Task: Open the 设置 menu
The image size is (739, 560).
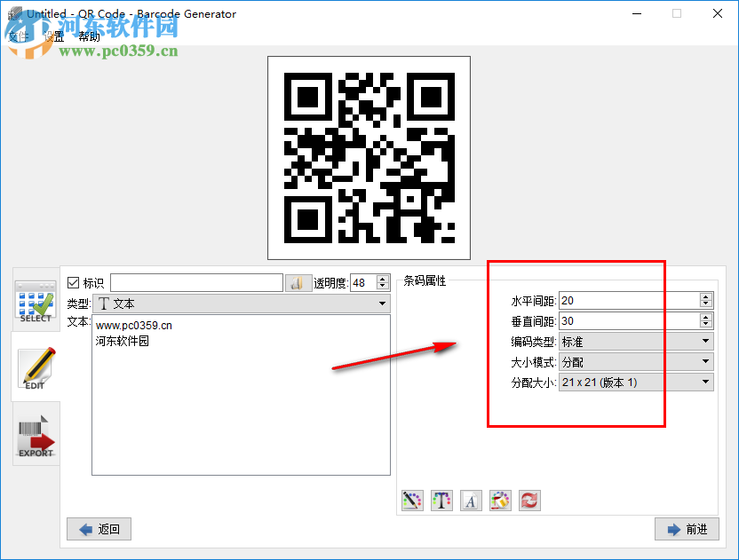Action: (x=52, y=35)
